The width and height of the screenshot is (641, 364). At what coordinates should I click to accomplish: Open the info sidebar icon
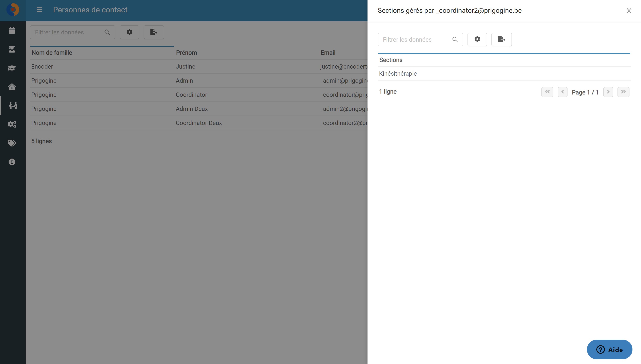(12, 162)
